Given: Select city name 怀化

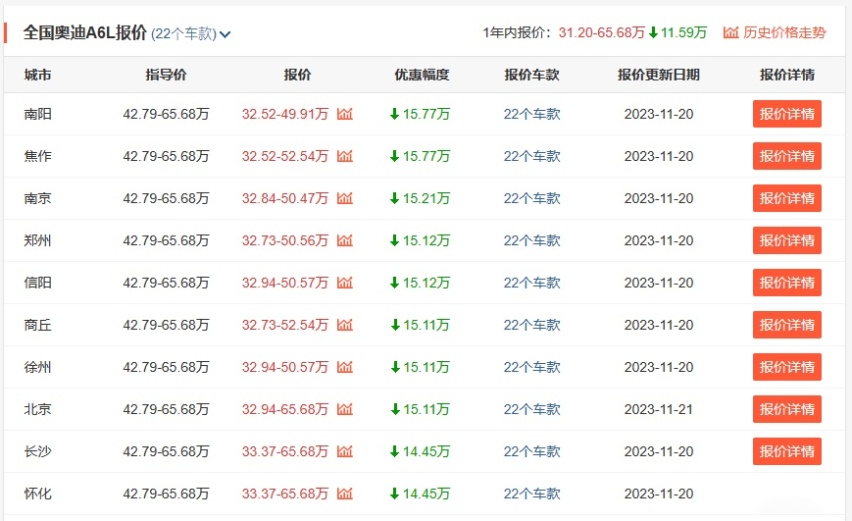Looking at the screenshot, I should click(37, 494).
